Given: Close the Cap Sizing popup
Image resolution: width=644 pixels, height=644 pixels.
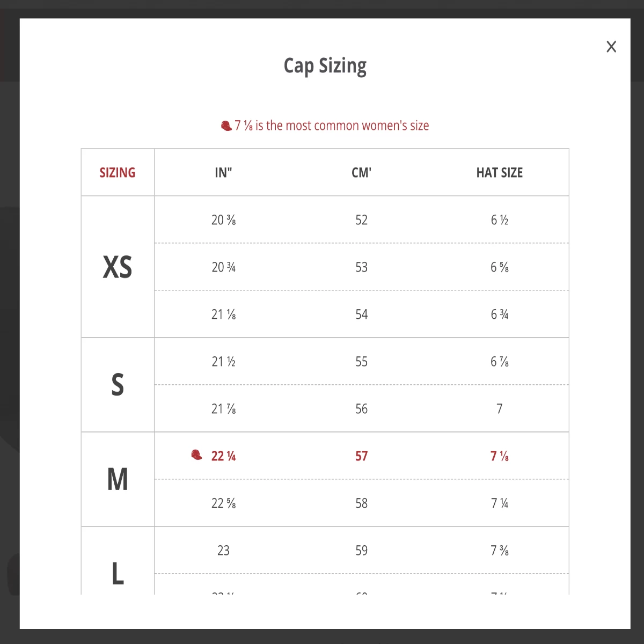Looking at the screenshot, I should pos(611,47).
